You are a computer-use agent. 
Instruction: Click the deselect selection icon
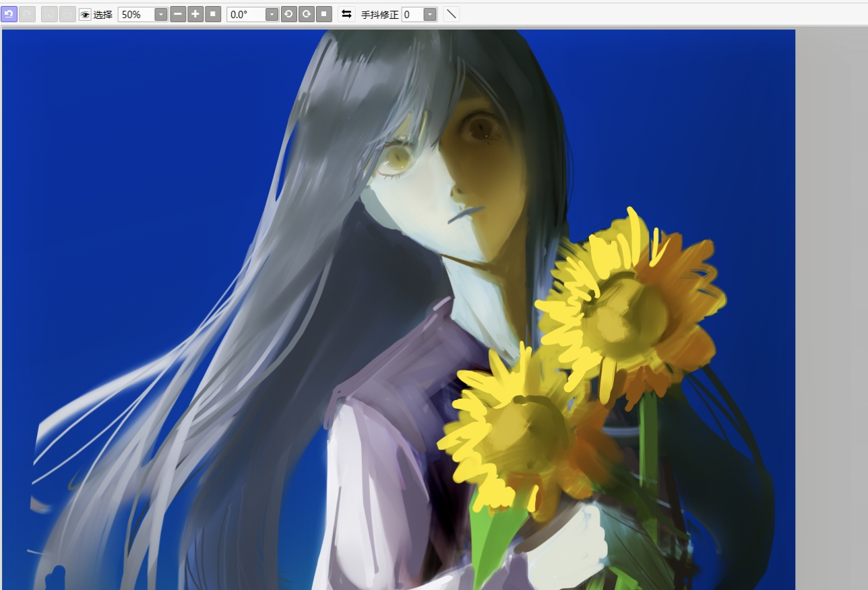click(x=49, y=14)
